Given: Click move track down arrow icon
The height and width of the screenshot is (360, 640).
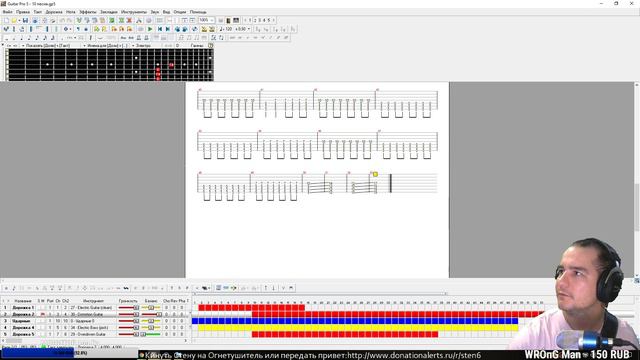Looking at the screenshot, I should pyautogui.click(x=273, y=288).
